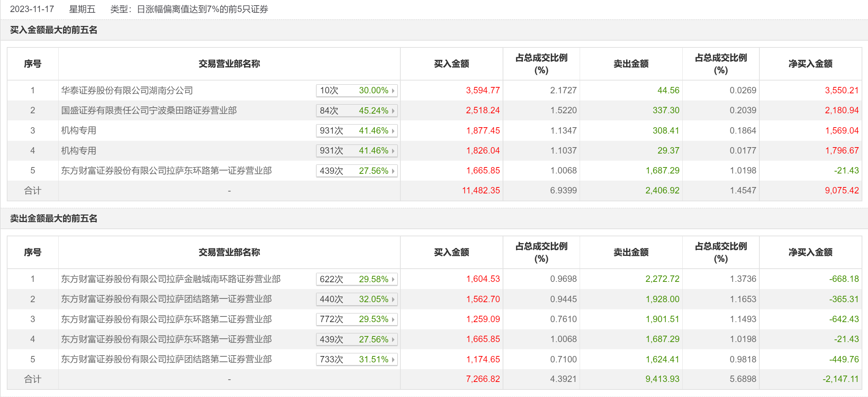868x397 pixels.
Task: Expand the 772次 29.53% stats box
Action: (x=356, y=319)
